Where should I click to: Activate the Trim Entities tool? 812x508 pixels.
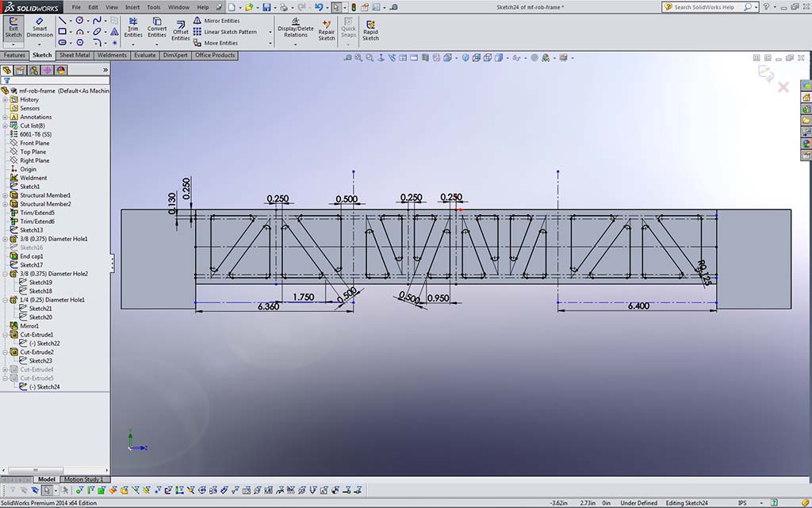pyautogui.click(x=133, y=28)
